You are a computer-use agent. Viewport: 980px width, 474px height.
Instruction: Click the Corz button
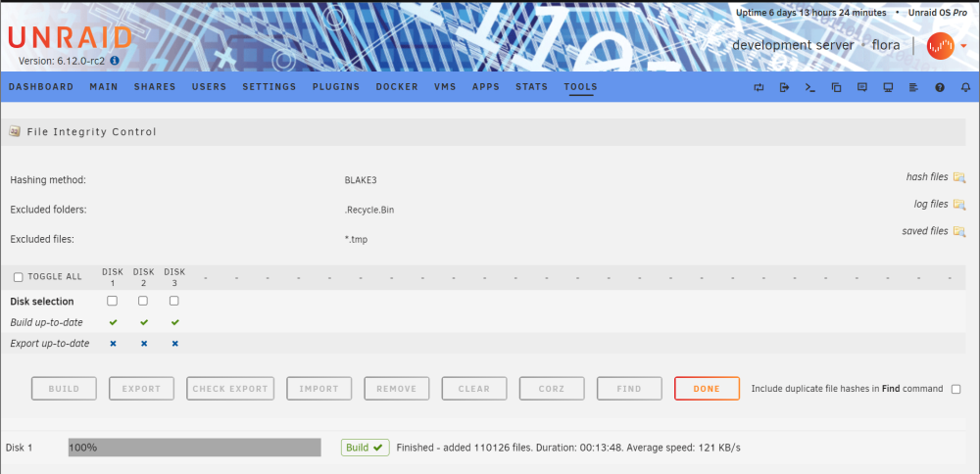(552, 389)
